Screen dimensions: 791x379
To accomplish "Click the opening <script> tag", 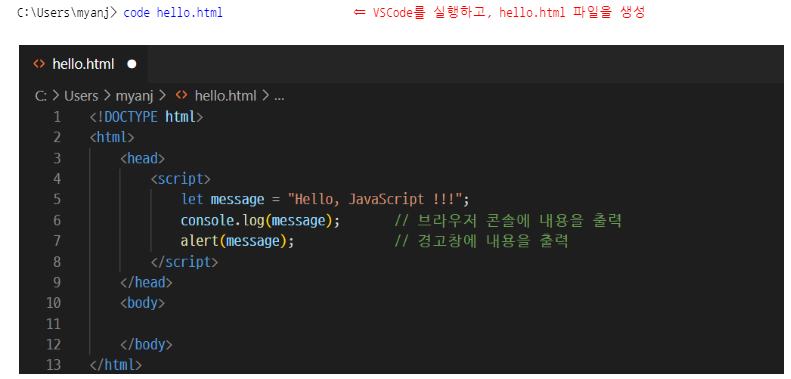I will click(x=181, y=179).
